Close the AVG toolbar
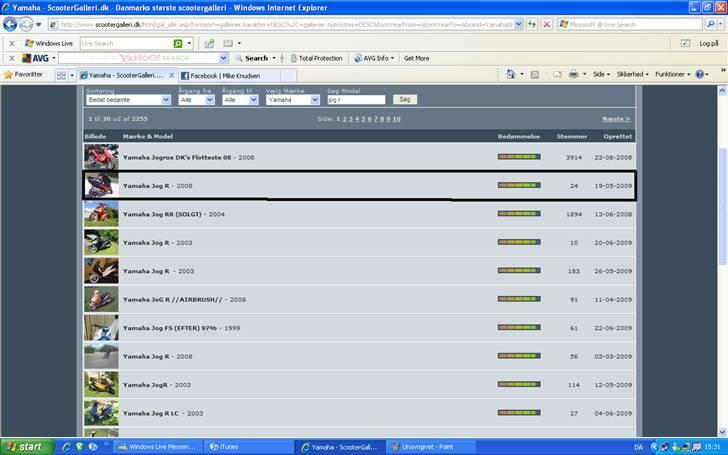The width and height of the screenshot is (728, 455). pos(12,58)
